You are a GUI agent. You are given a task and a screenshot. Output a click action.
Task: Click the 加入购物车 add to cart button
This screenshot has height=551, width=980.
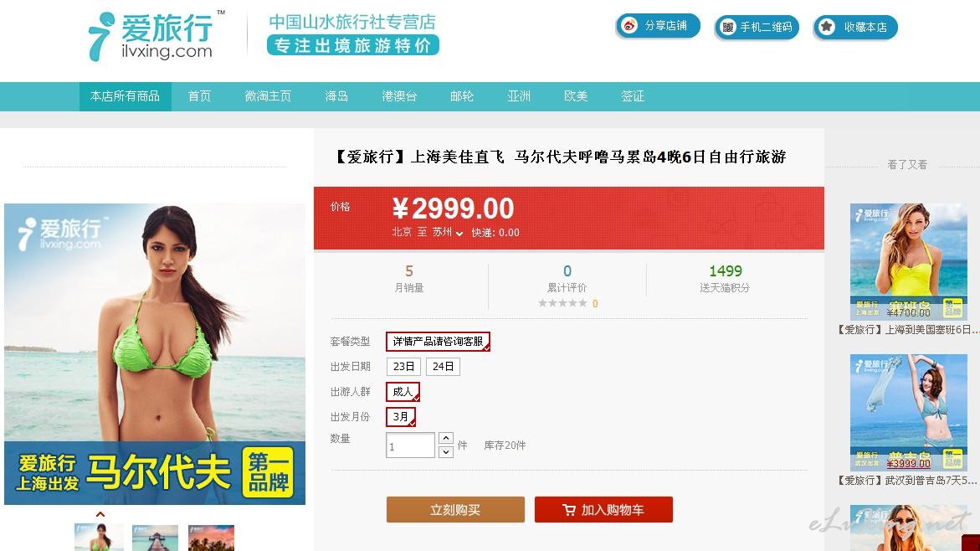603,510
